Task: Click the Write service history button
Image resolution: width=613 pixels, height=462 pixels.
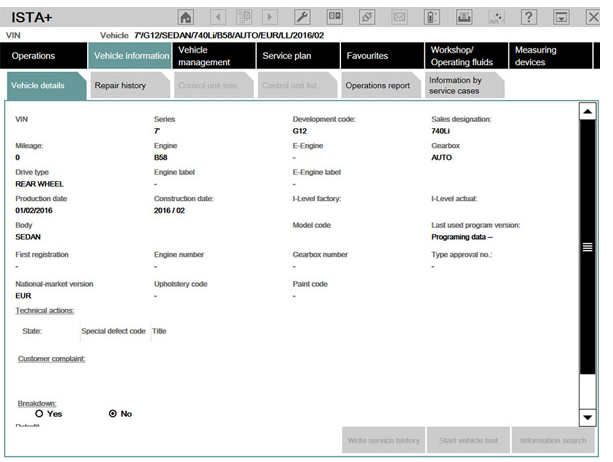Action: [x=384, y=441]
